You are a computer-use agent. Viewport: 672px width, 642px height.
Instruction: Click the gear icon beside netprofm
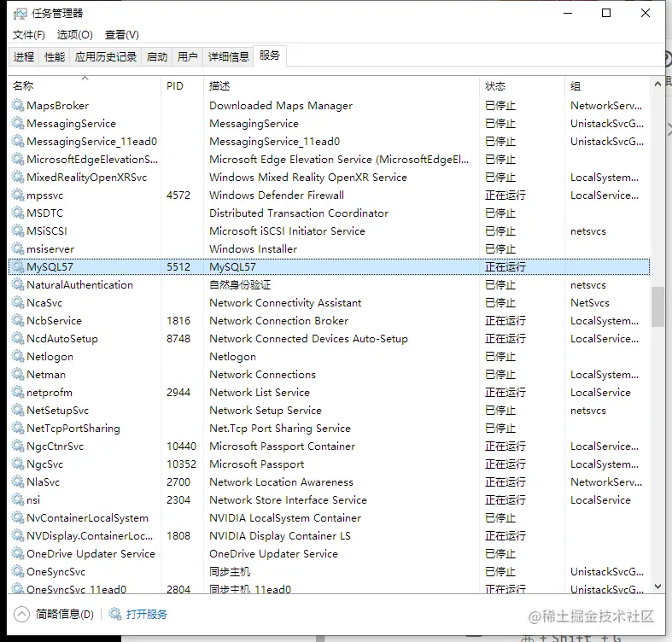coord(18,393)
